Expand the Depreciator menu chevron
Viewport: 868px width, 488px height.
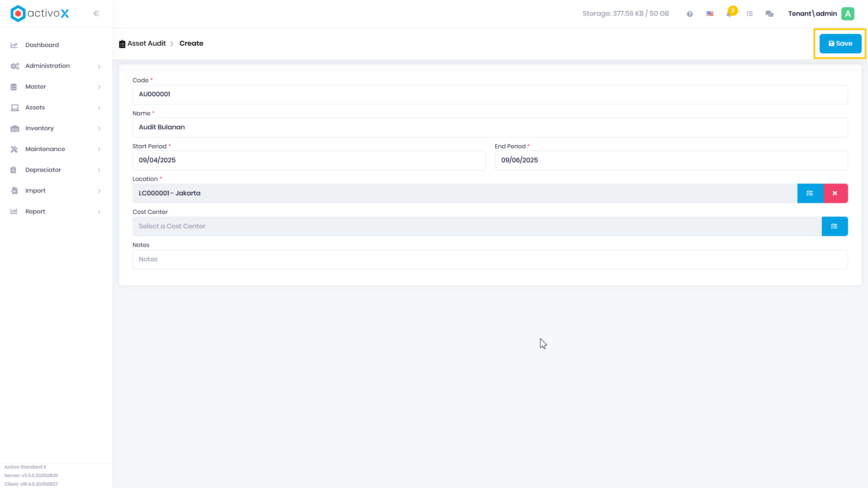point(99,170)
